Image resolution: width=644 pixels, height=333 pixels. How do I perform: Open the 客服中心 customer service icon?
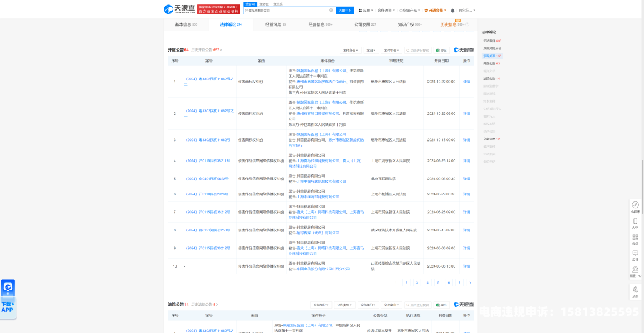point(635,271)
